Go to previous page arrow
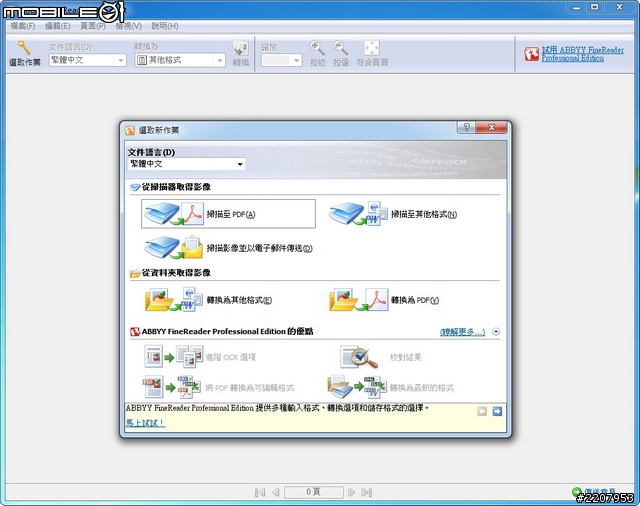This screenshot has width=640, height=506. pos(276,493)
